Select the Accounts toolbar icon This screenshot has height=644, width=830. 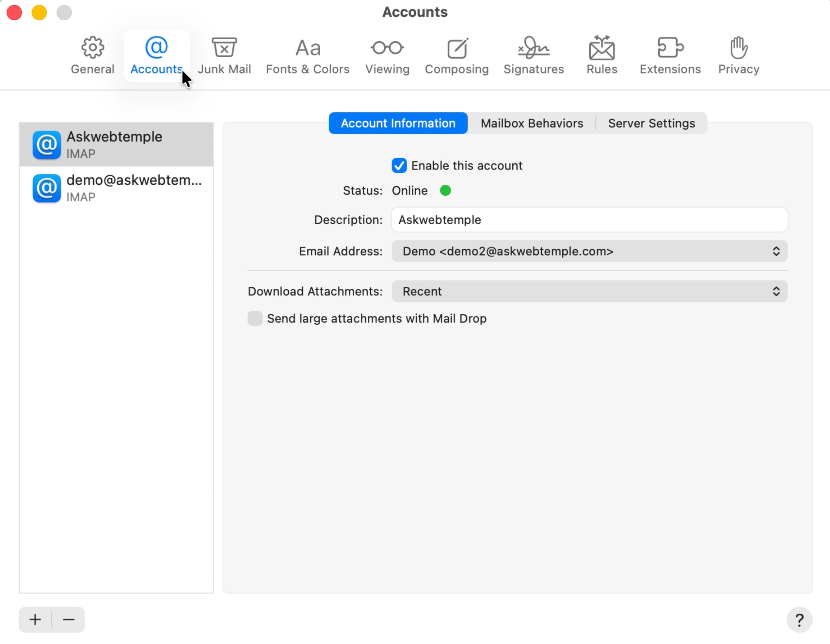pos(156,56)
